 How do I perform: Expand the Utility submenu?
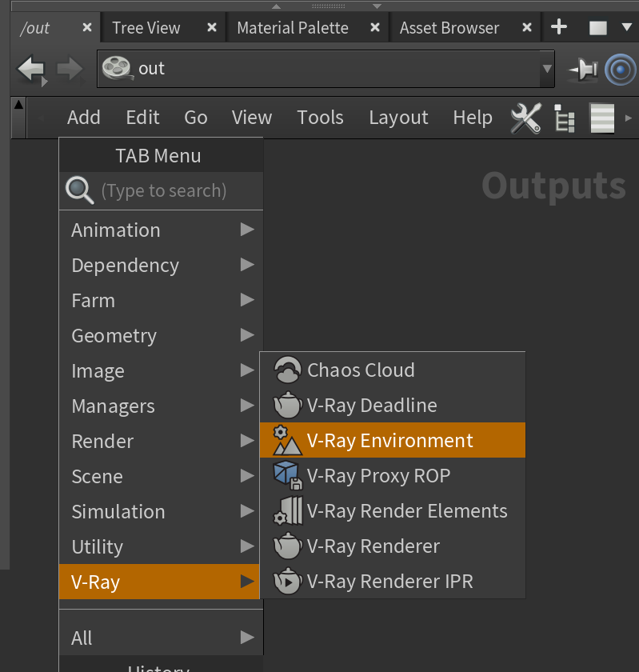(x=159, y=546)
